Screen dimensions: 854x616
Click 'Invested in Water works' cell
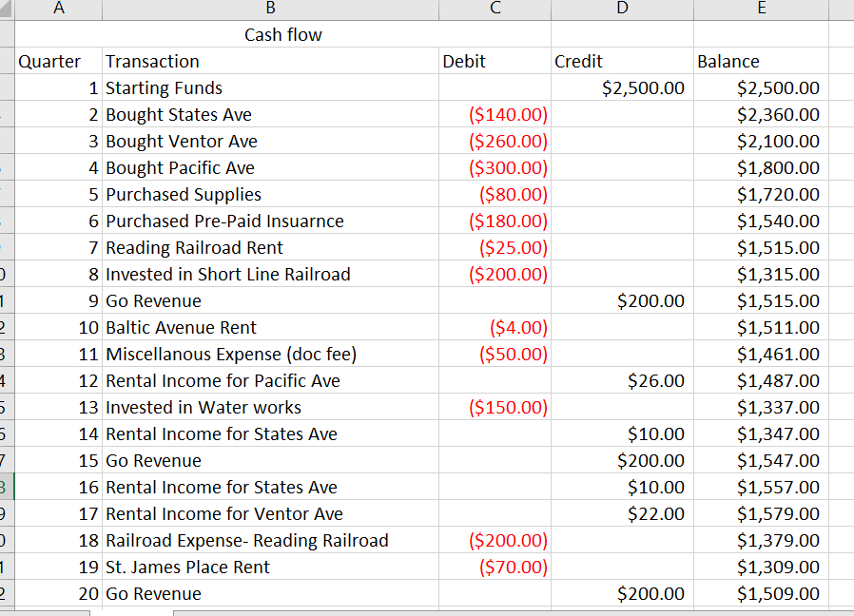[270, 408]
